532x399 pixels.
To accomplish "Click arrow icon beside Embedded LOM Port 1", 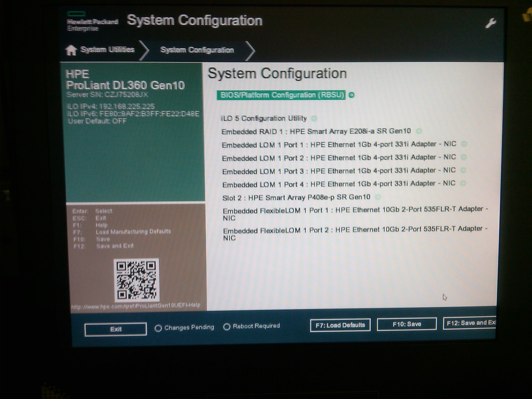I will (x=464, y=144).
